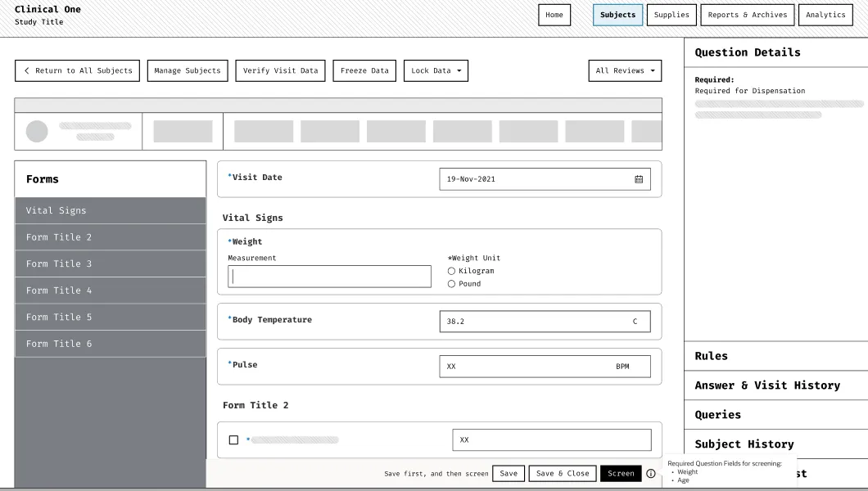This screenshot has height=491, width=868.
Task: Click Return to All Subjects
Action: click(77, 70)
